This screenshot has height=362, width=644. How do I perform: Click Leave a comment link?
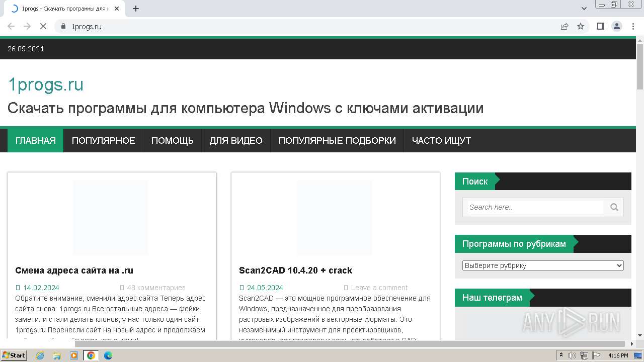[x=379, y=288]
